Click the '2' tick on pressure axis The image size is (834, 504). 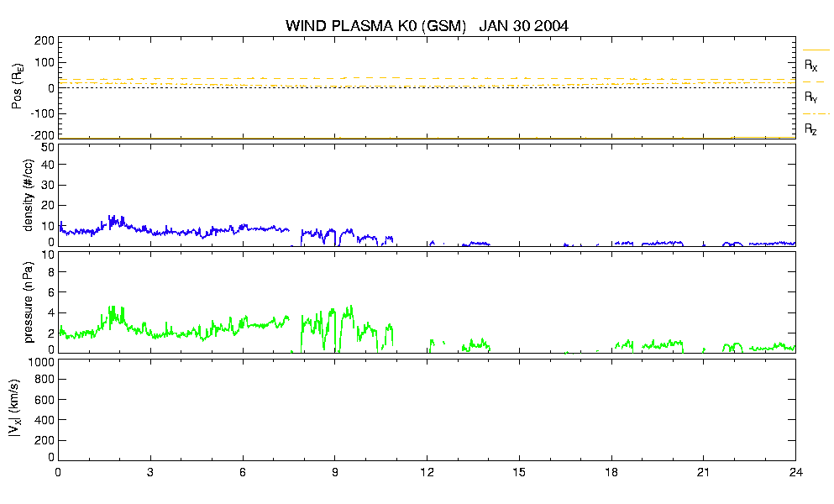tap(51, 333)
